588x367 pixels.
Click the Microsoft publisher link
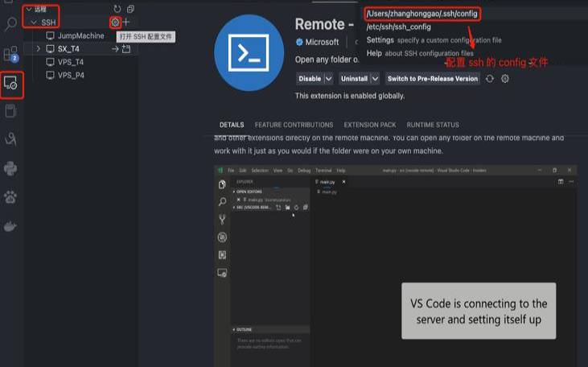pos(322,42)
